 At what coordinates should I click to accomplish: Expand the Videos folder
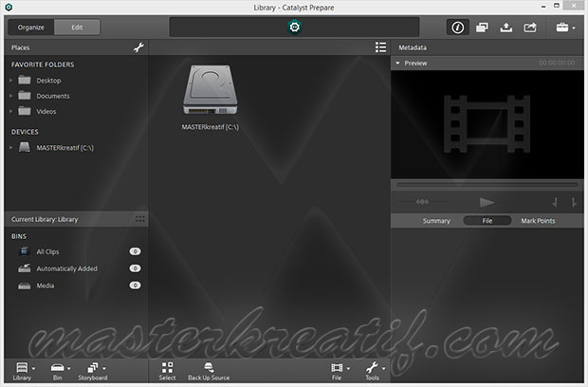pyautogui.click(x=10, y=111)
